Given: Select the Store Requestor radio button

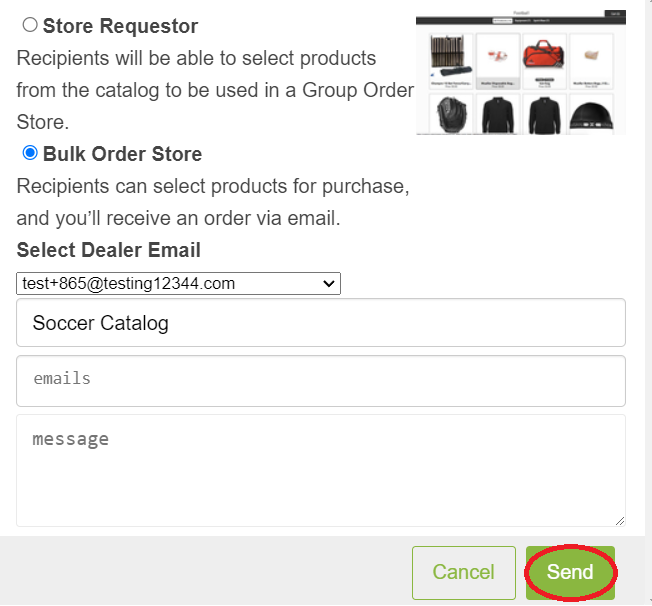Looking at the screenshot, I should [x=30, y=25].
